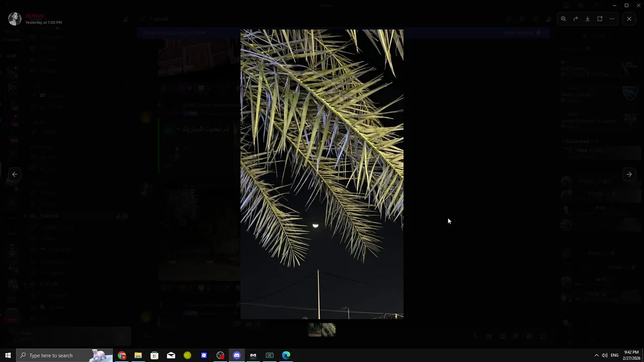Image resolution: width=644 pixels, height=362 pixels.
Task: Open the image in browser
Action: click(600, 19)
